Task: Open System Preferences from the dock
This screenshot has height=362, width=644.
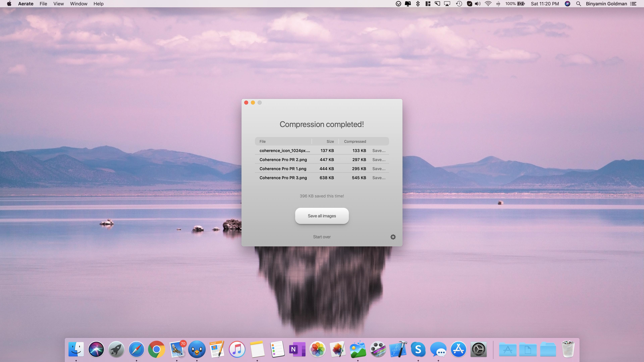Action: click(478, 349)
